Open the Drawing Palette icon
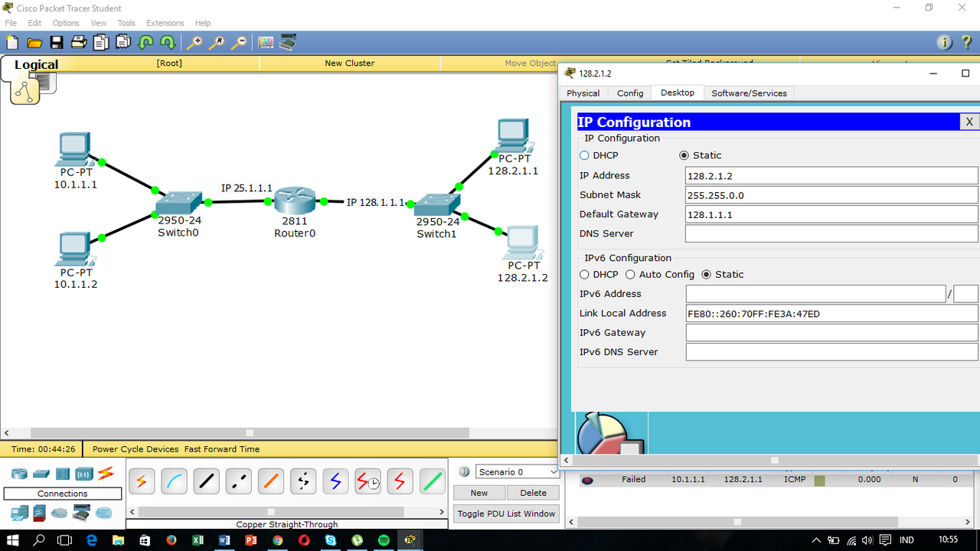This screenshot has width=980, height=551. 266,42
